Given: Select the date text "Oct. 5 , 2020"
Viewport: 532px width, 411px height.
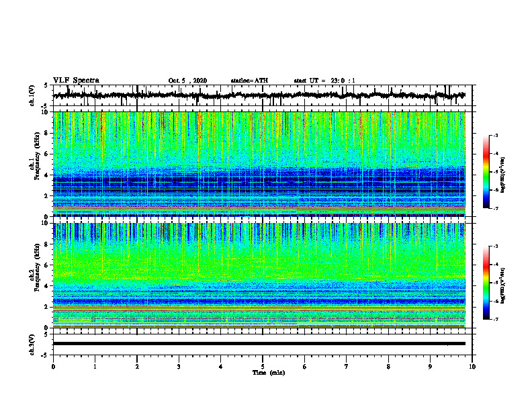Looking at the screenshot, I should 187,81.
